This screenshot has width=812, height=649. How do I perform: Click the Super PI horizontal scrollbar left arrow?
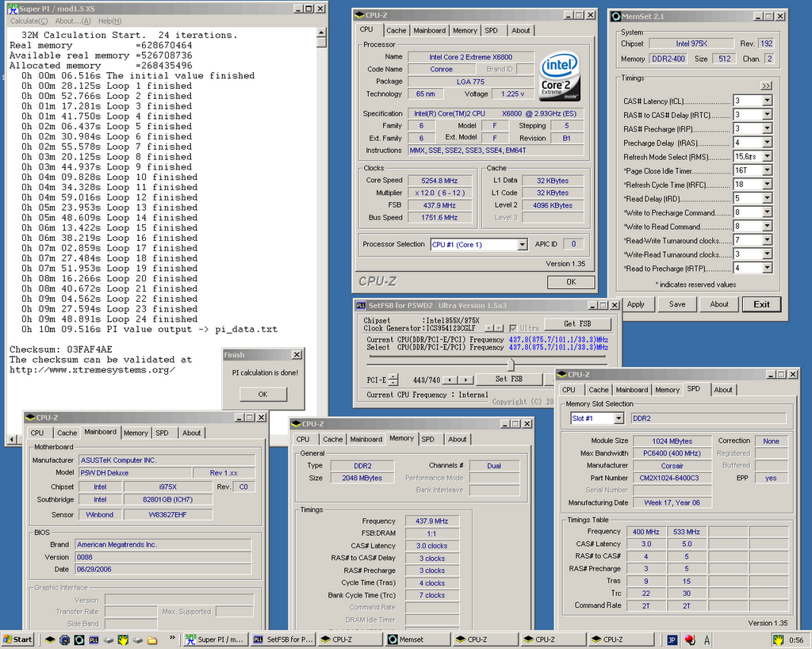(x=13, y=440)
